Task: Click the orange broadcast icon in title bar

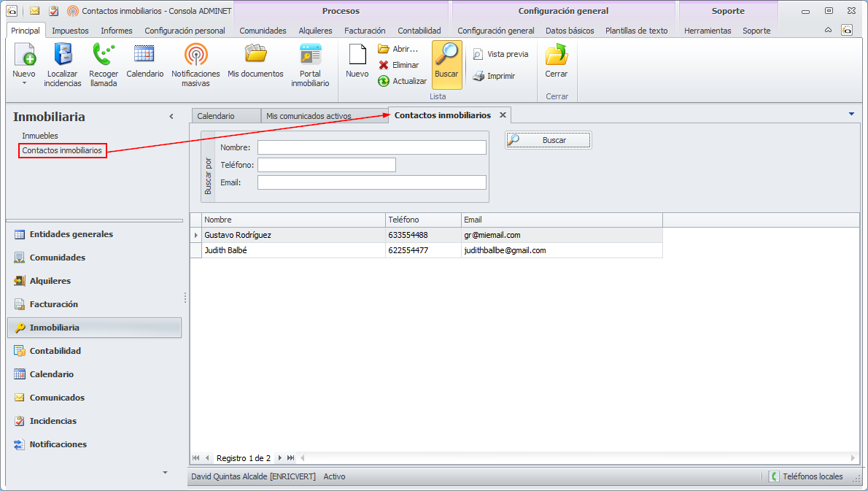Action: (72, 10)
